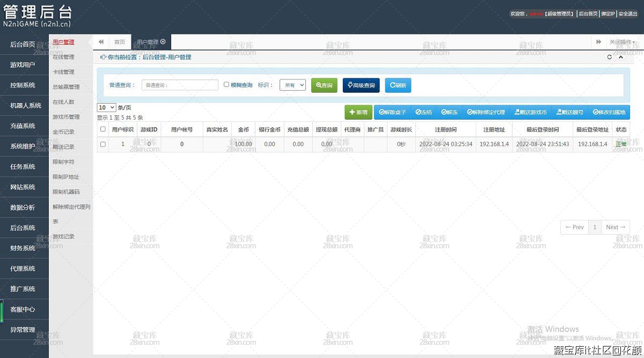Click the 安全退出 logout link

(628, 14)
